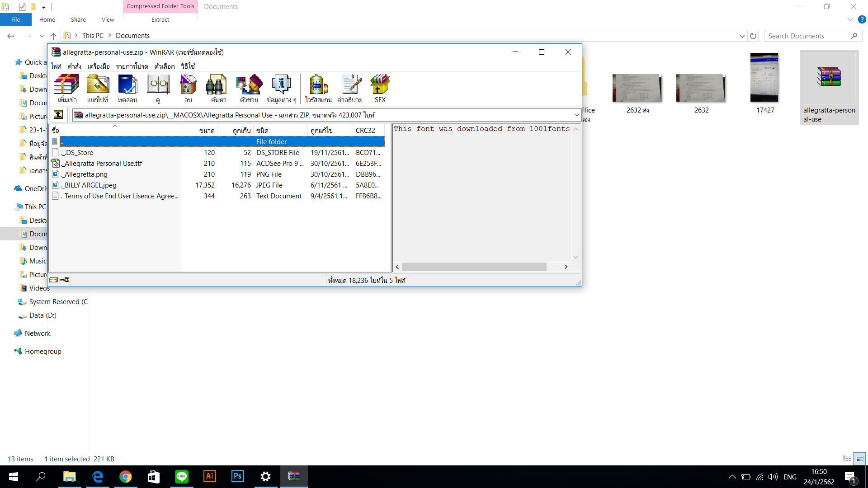The width and height of the screenshot is (868, 488).
Task: Select Data (D:) drive in navigation pane
Action: (x=42, y=315)
